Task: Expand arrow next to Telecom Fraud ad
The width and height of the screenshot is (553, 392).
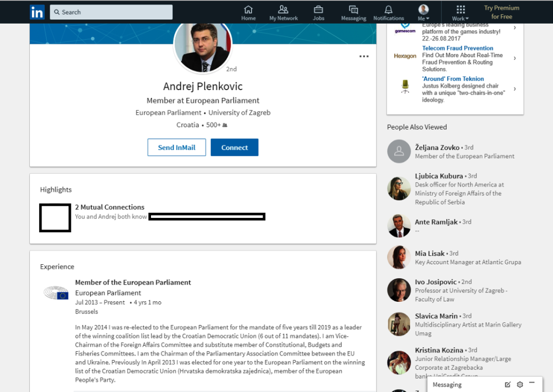Action: coord(515,58)
